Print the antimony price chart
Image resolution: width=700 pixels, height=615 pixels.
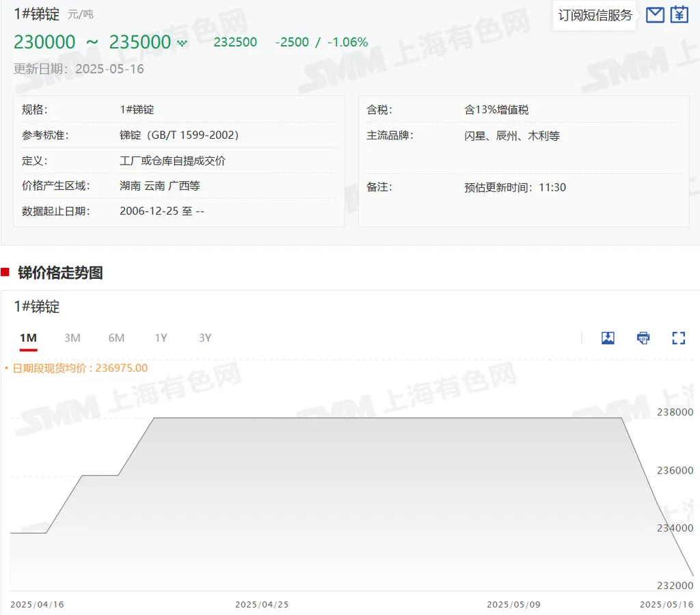point(643,338)
